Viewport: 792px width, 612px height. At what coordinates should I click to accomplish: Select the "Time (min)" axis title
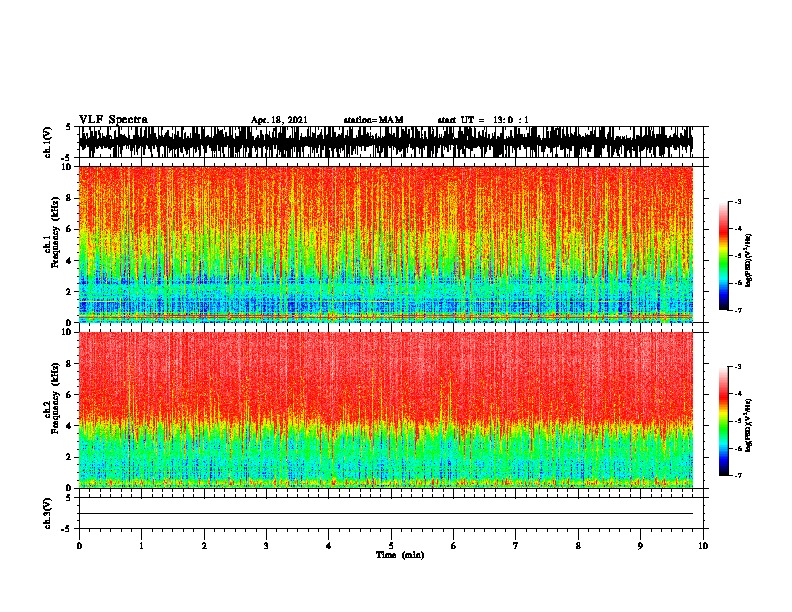pyautogui.click(x=400, y=555)
